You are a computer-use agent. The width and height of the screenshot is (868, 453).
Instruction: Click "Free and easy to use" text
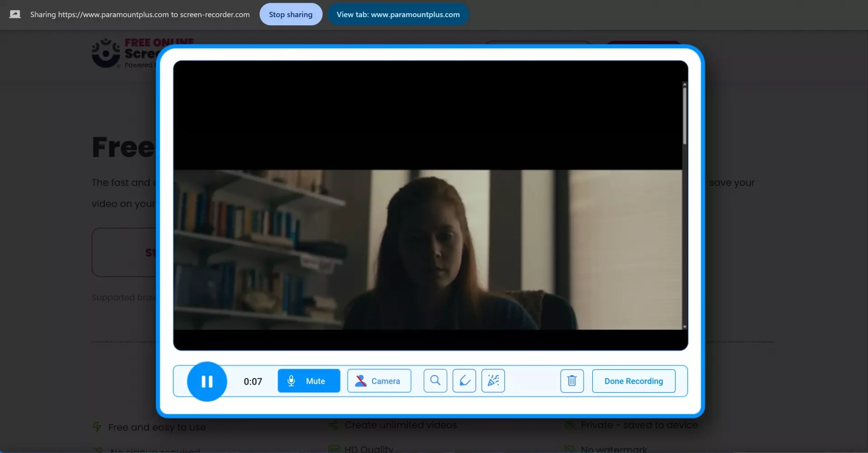click(157, 427)
